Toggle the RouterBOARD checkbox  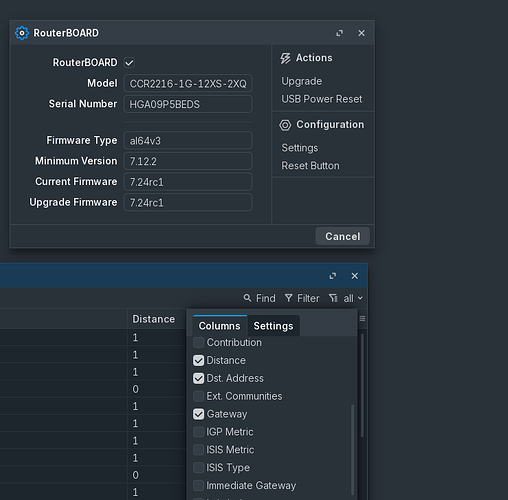pyautogui.click(x=129, y=63)
